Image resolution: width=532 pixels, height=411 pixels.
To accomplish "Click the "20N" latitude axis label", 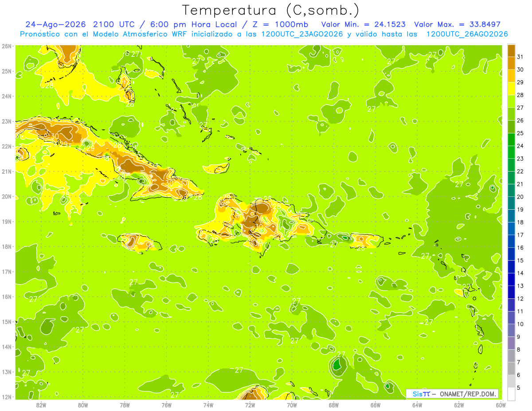I will (x=7, y=196).
